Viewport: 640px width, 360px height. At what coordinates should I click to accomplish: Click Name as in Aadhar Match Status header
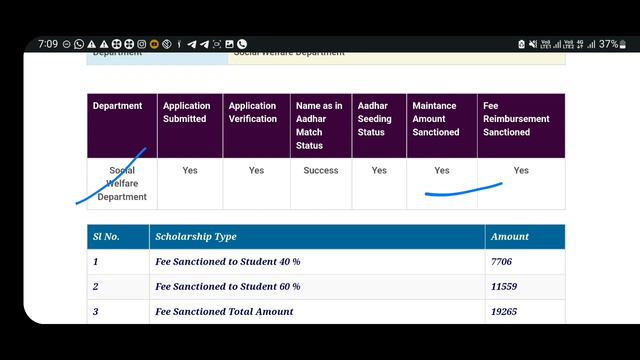tap(321, 126)
